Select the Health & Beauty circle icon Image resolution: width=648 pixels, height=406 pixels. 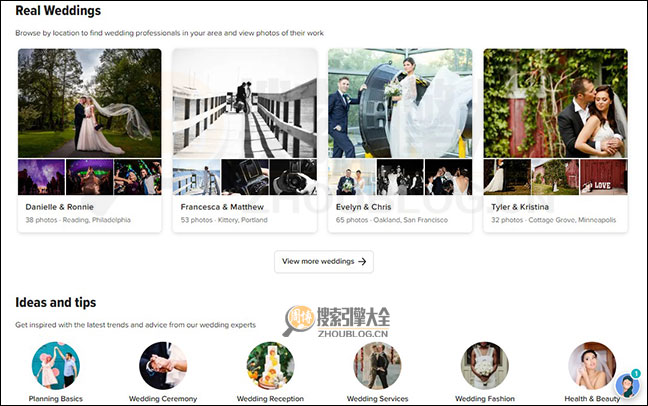click(592, 365)
